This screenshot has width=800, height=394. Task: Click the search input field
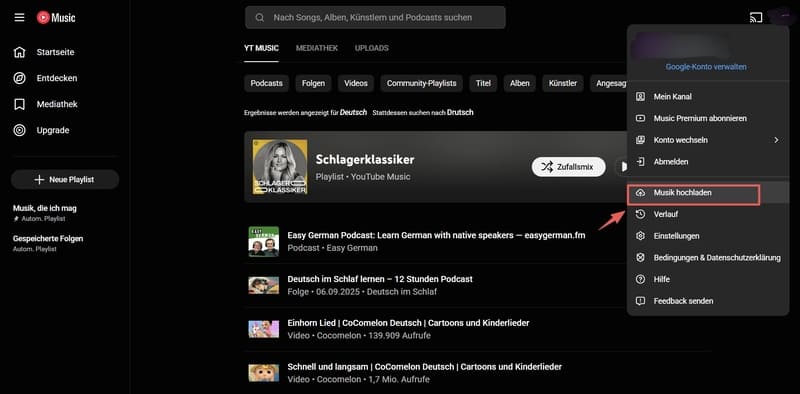click(x=375, y=17)
